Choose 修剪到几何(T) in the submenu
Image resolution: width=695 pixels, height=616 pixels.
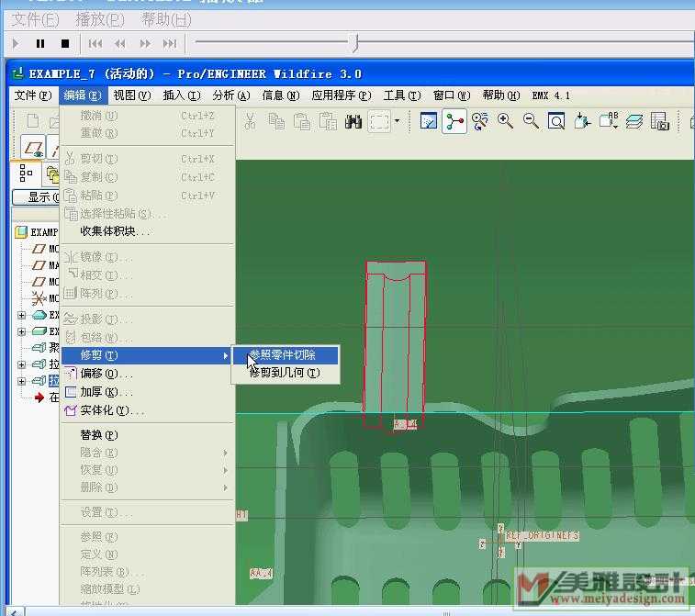[286, 373]
